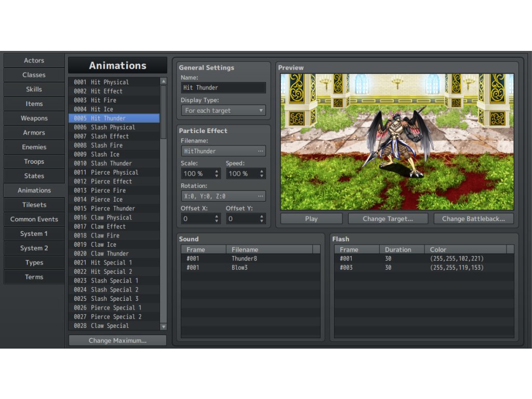Decrease Offset Y with down arrow
This screenshot has width=532, height=399.
click(x=261, y=221)
